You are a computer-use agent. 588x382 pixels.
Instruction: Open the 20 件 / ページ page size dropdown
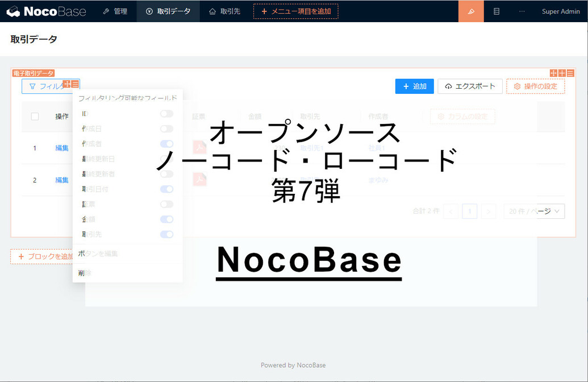coord(534,211)
